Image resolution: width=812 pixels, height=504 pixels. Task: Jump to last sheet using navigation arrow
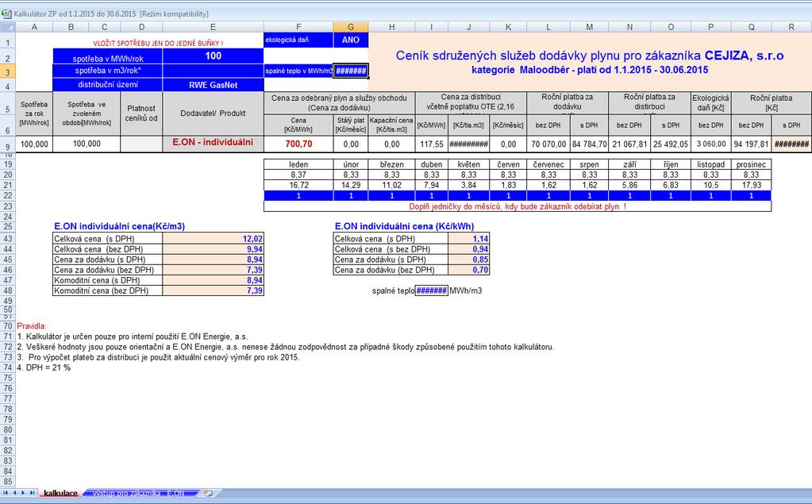point(32,493)
